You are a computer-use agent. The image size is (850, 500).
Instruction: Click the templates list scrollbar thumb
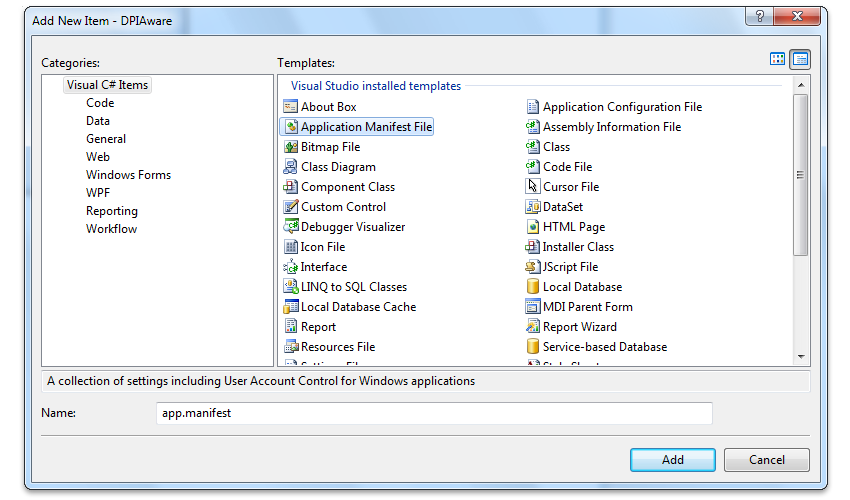[x=801, y=175]
